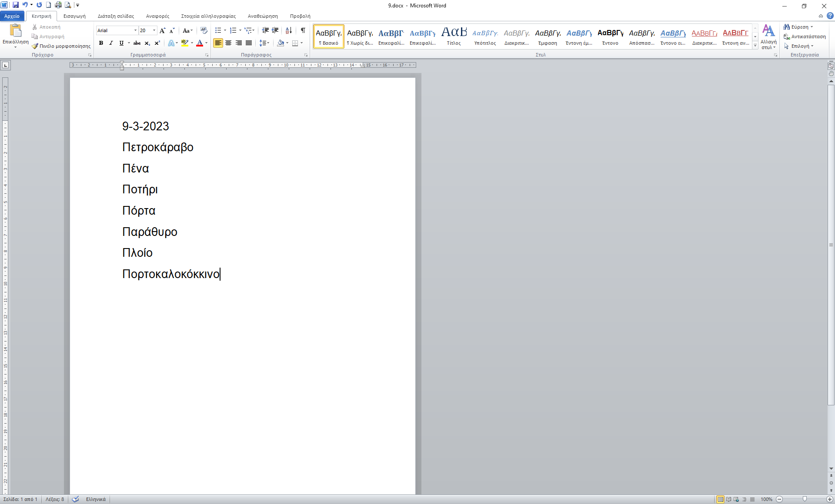Click the Format Painter brush icon
Viewport: 835px width, 504px height.
coord(35,46)
